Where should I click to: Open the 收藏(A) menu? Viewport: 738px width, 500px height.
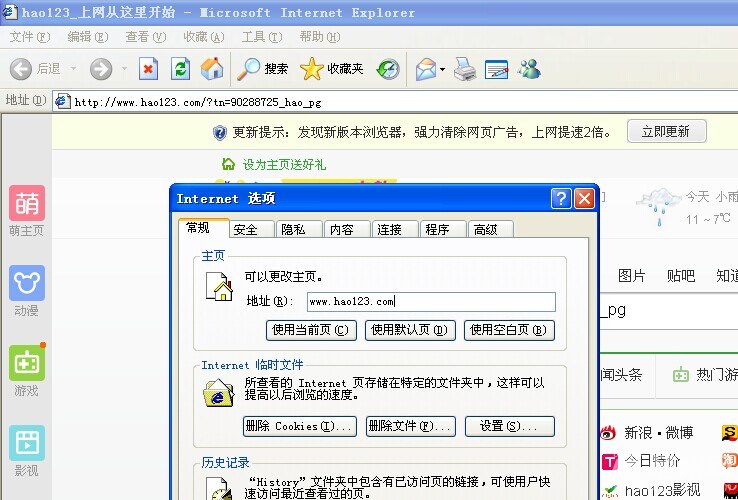[203, 37]
